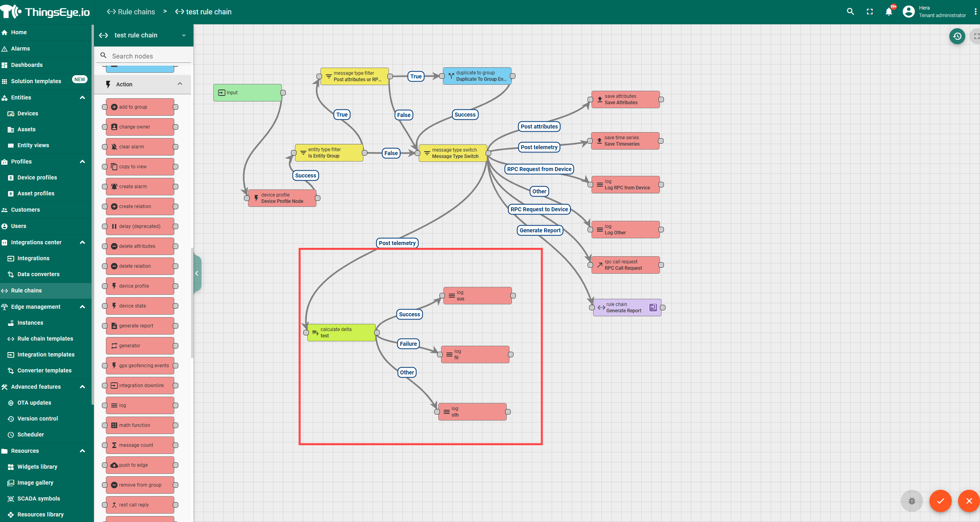Select the math function action node
This screenshot has height=522, width=980.
[x=140, y=425]
